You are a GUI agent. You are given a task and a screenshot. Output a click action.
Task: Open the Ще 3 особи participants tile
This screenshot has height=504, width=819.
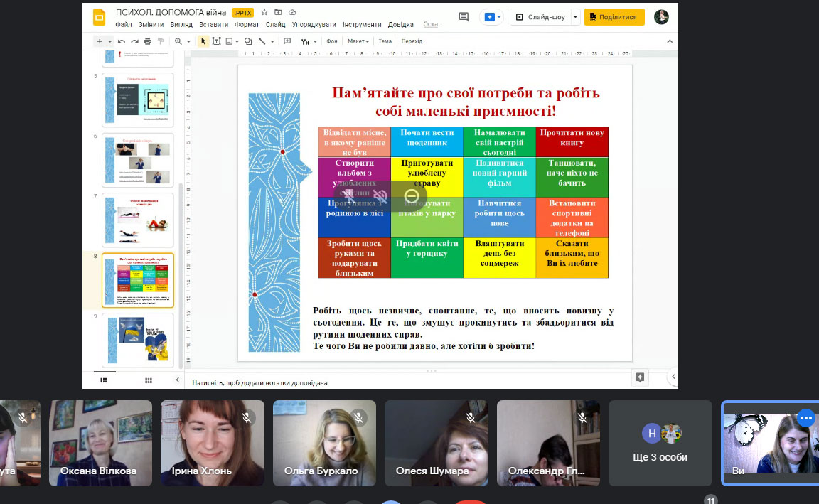point(660,443)
